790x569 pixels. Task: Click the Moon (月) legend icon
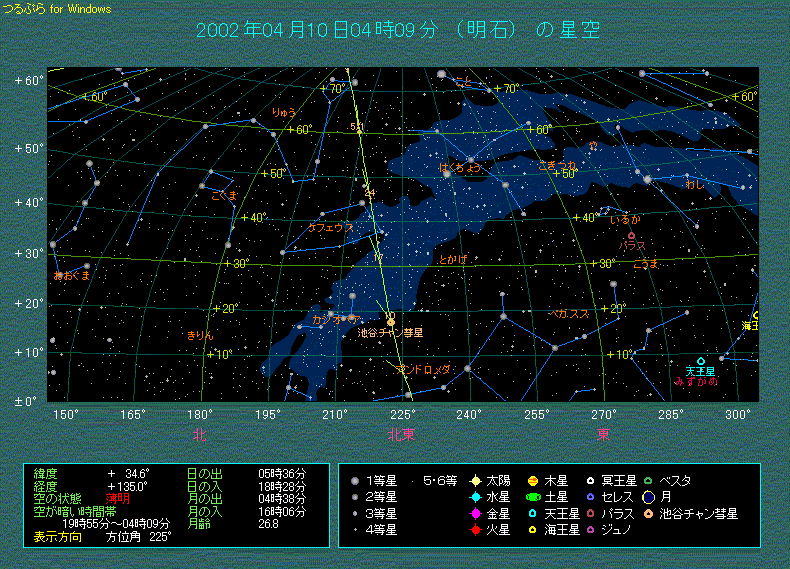pos(649,497)
